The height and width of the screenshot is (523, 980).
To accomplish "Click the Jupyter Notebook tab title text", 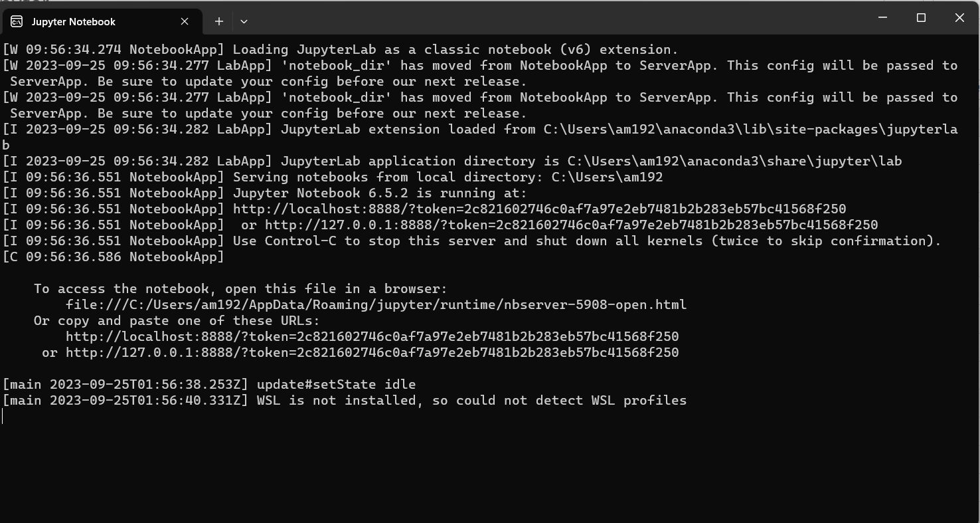I will click(x=73, y=21).
